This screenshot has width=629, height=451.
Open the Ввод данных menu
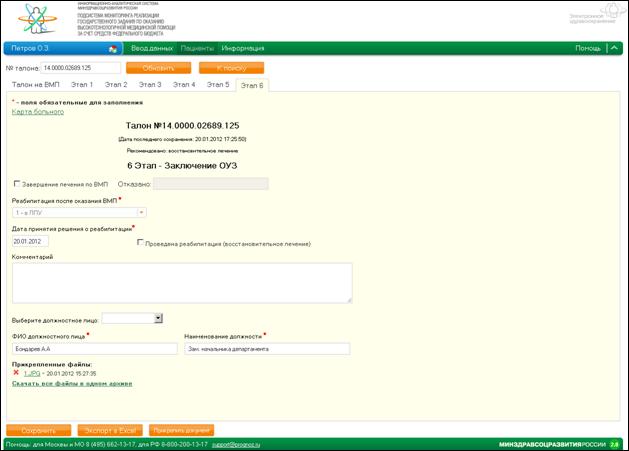pyautogui.click(x=153, y=48)
